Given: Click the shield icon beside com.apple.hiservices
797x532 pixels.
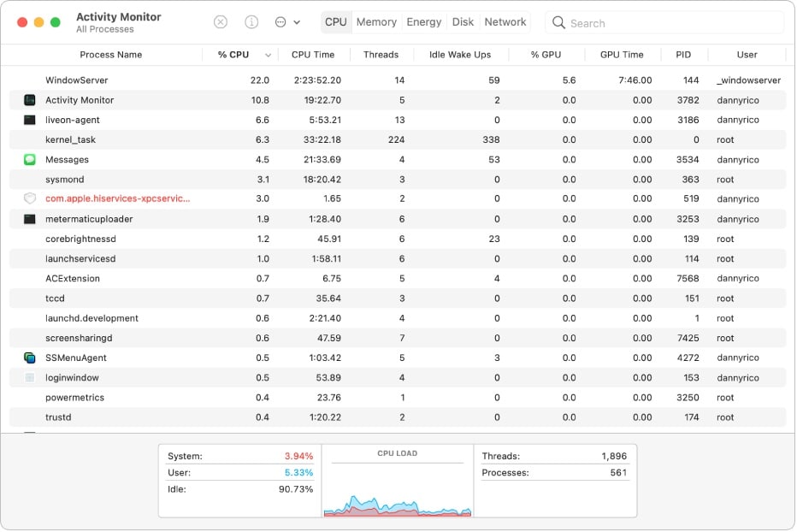Looking at the screenshot, I should click(x=30, y=199).
